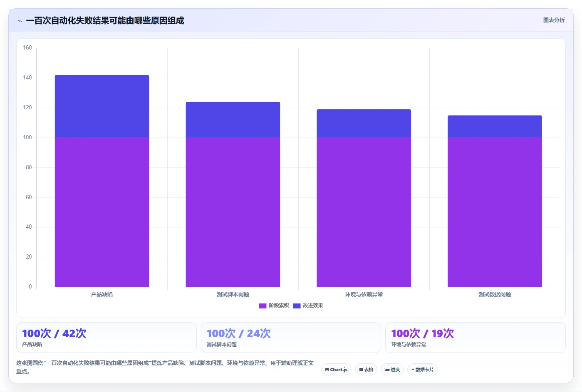Image resolution: width=582 pixels, height=392 pixels.
Task: Click the 测试脚本问题 x-axis label
Action: [x=233, y=294]
